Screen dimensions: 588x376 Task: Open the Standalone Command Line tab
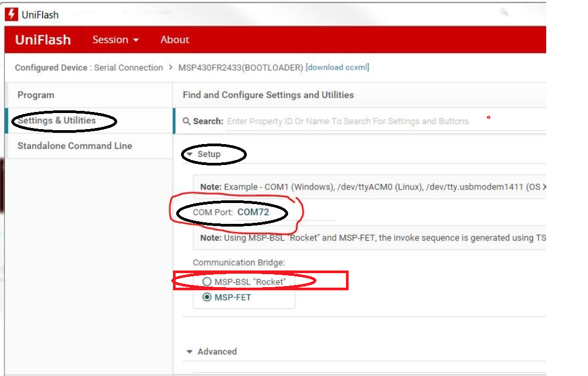(x=89, y=146)
